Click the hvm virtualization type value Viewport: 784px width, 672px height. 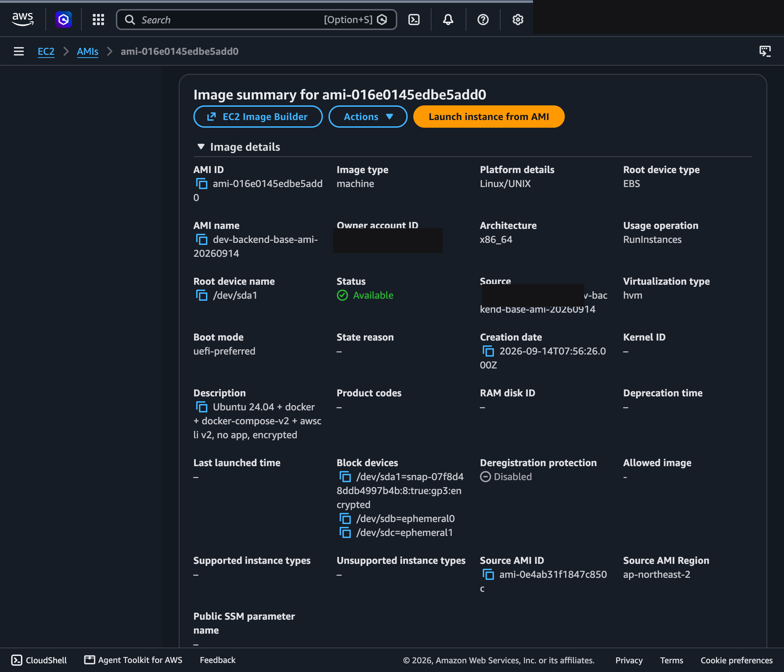pyautogui.click(x=633, y=295)
